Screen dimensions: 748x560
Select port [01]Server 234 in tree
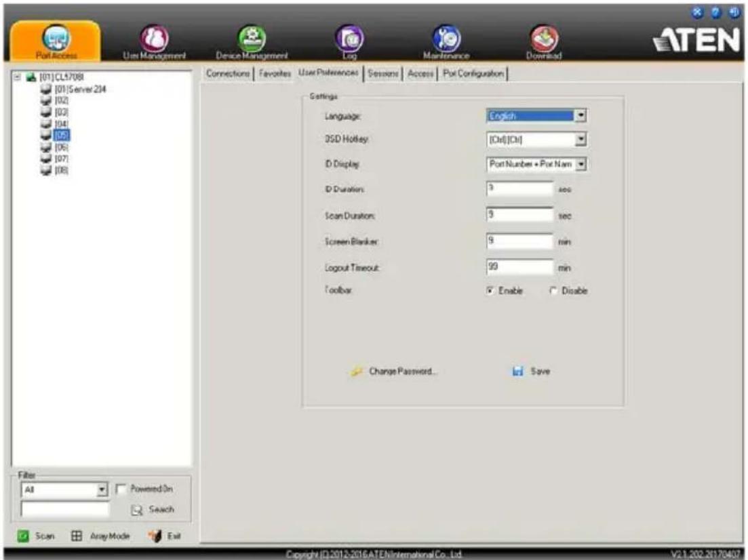[80, 89]
